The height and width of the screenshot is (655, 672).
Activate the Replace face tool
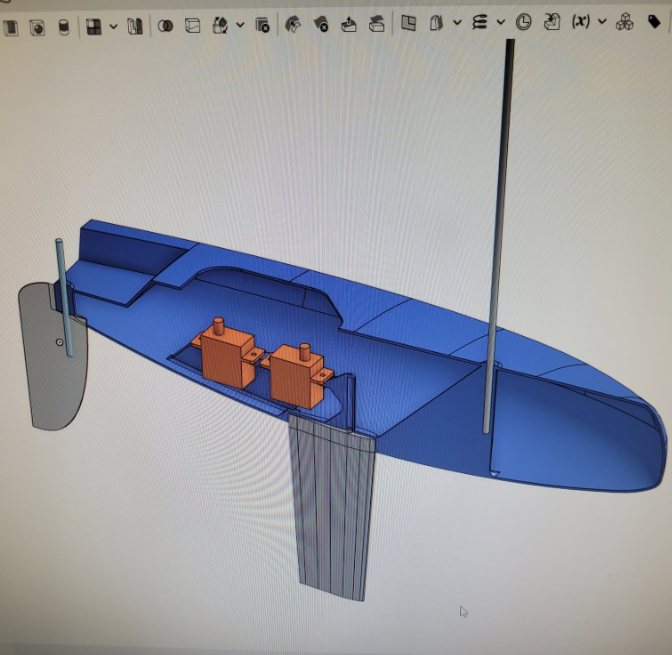pos(376,24)
